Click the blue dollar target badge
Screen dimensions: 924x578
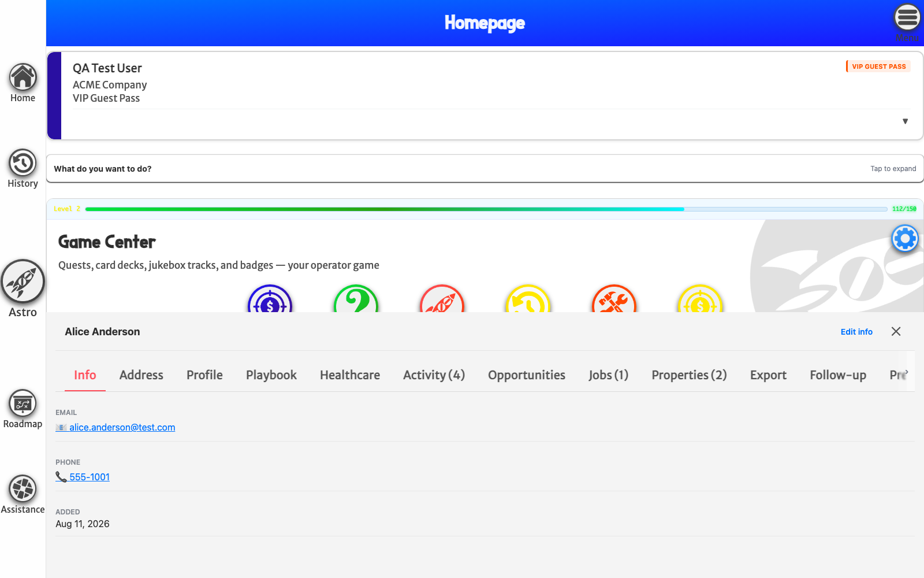click(x=270, y=299)
